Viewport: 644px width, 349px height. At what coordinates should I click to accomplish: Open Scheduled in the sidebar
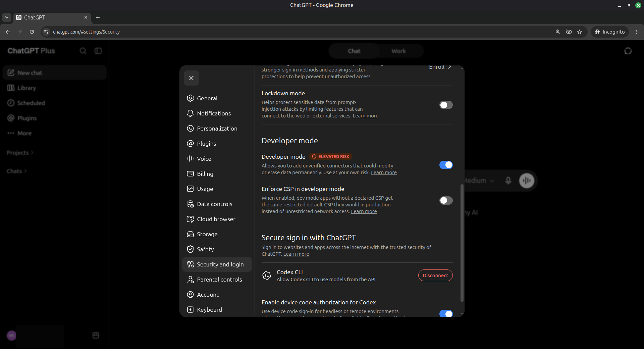click(55, 103)
